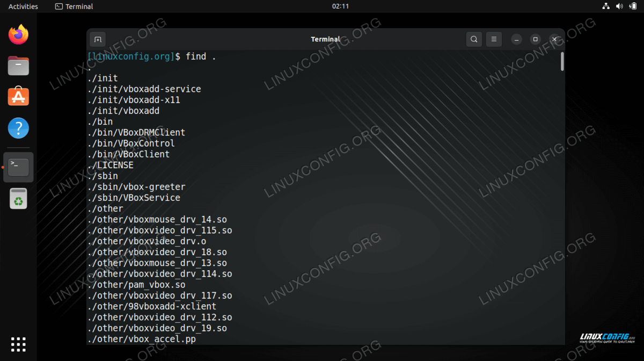
Task: Click the Terminal window title text
Action: (x=326, y=39)
